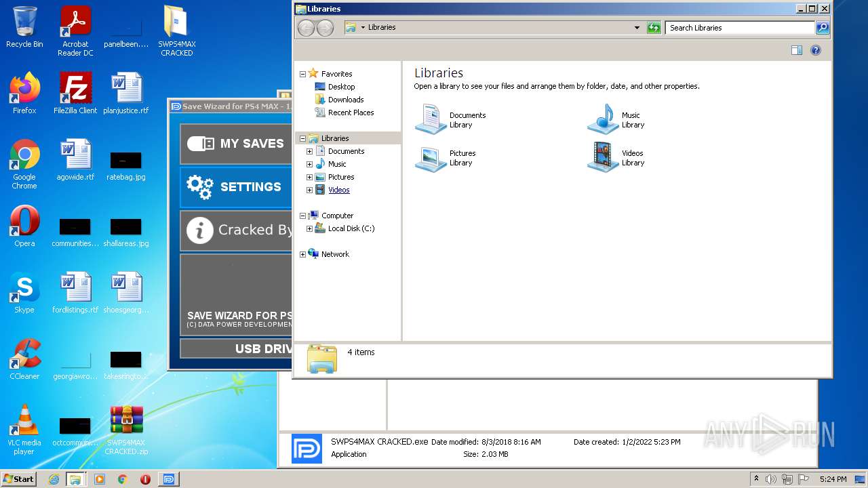Open the SWPS4MAX CRACKED folder icon
This screenshot has width=868, height=488.
pyautogui.click(x=176, y=31)
